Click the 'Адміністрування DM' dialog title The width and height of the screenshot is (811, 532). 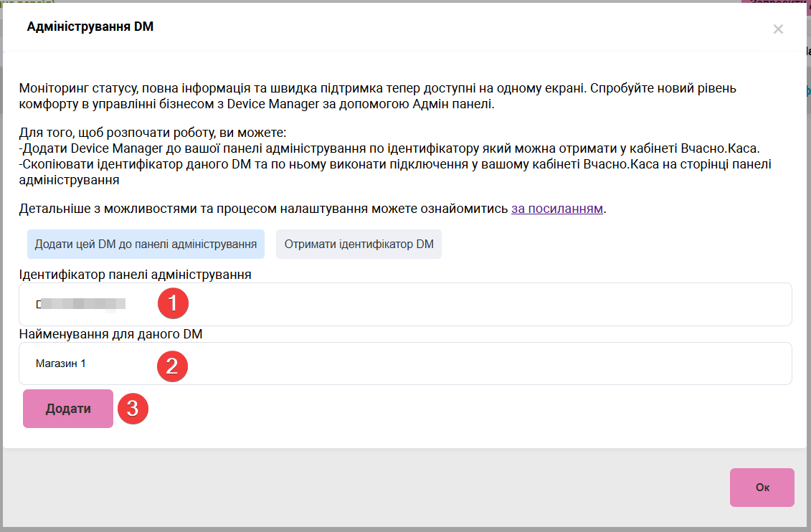90,27
